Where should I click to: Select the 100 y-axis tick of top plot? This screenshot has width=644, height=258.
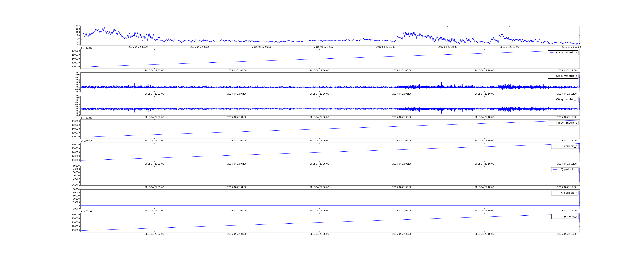point(78,32)
